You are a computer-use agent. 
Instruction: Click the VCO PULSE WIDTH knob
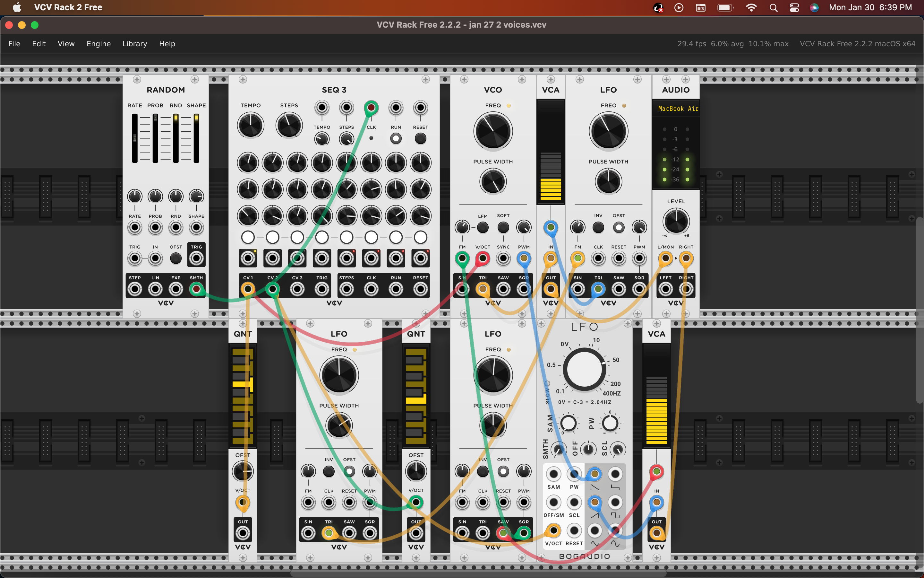coord(493,181)
